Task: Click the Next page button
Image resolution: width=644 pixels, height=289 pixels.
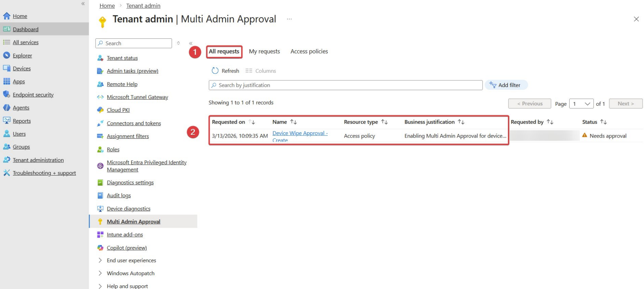Action: (x=626, y=104)
